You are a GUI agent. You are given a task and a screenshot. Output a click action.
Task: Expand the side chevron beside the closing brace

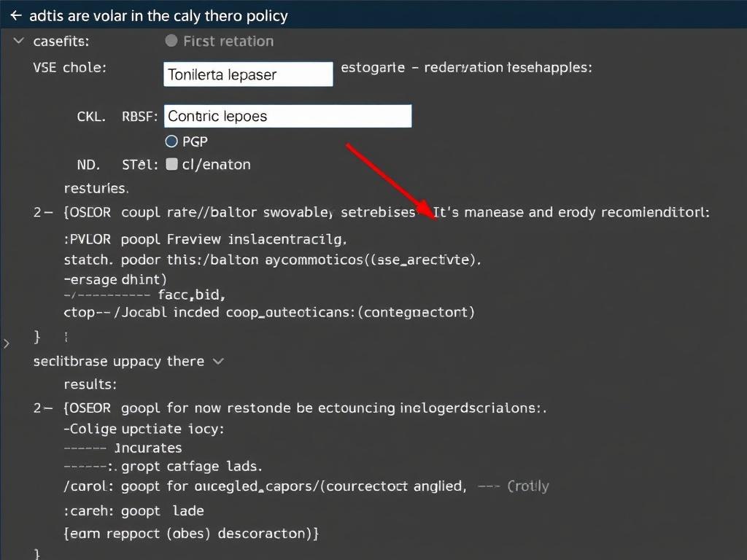pyautogui.click(x=6, y=343)
